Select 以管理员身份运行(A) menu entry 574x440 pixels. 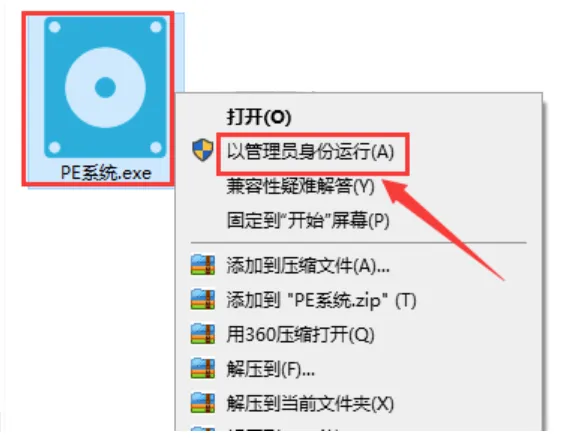[x=310, y=151]
